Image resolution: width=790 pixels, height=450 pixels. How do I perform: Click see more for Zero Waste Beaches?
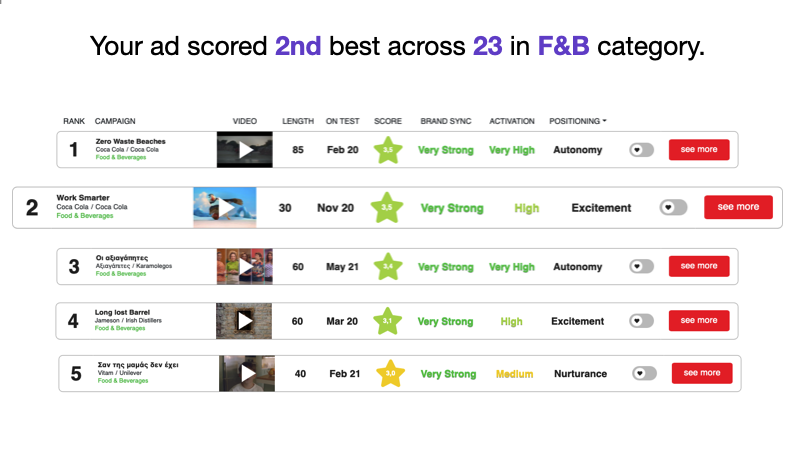pos(699,150)
